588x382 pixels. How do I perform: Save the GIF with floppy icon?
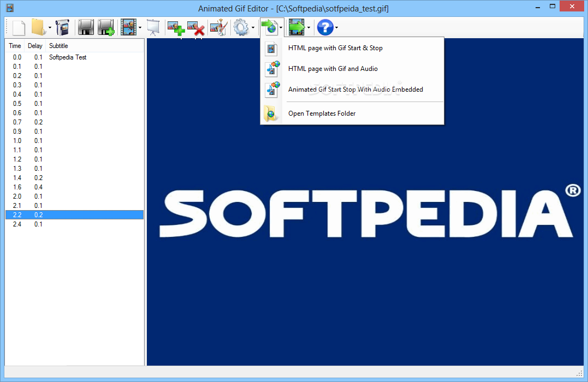click(x=86, y=27)
